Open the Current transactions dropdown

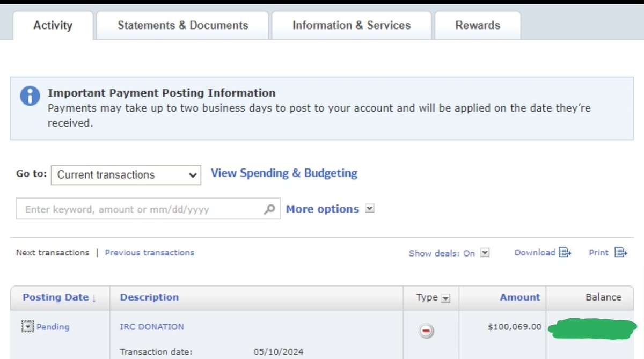[126, 175]
